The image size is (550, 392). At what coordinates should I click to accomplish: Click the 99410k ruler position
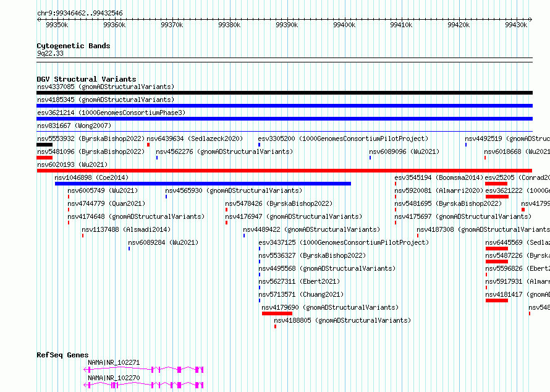click(x=401, y=25)
